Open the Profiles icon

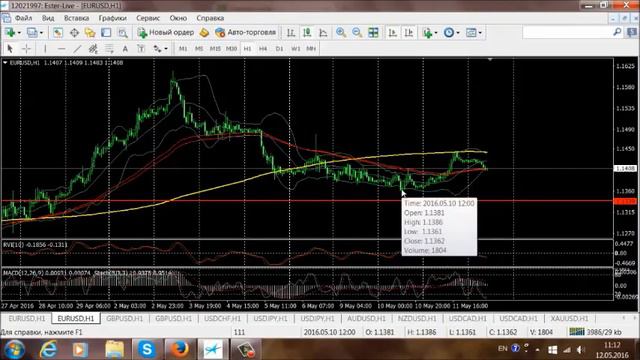pos(32,33)
